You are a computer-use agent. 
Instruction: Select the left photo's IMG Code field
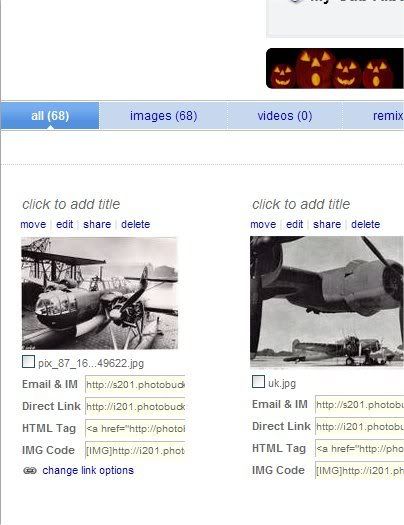click(x=135, y=451)
